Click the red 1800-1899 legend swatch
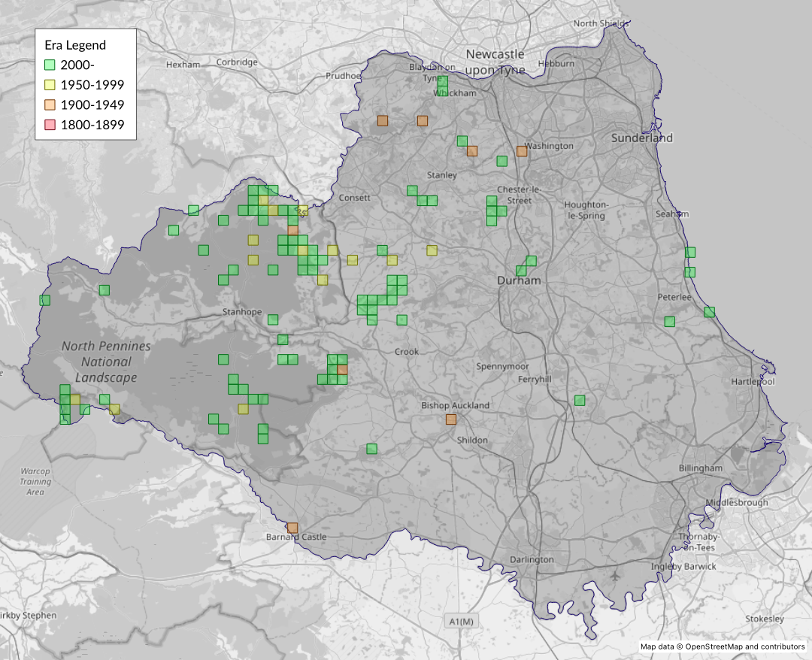The image size is (812, 660). tap(50, 125)
